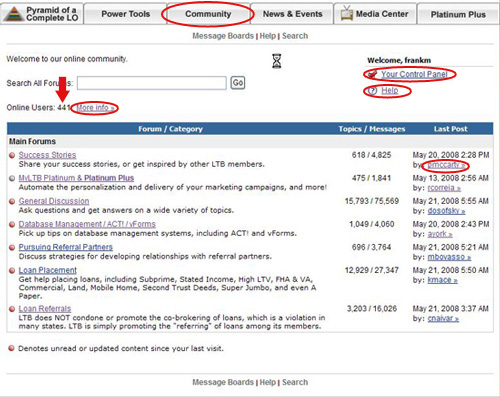
Task: Click the question mark Help icon
Action: (372, 91)
